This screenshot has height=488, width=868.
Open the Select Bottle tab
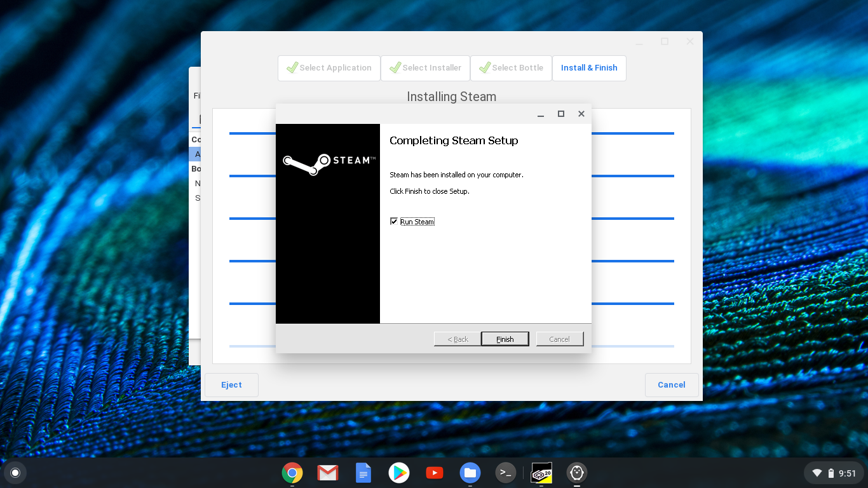(x=511, y=68)
